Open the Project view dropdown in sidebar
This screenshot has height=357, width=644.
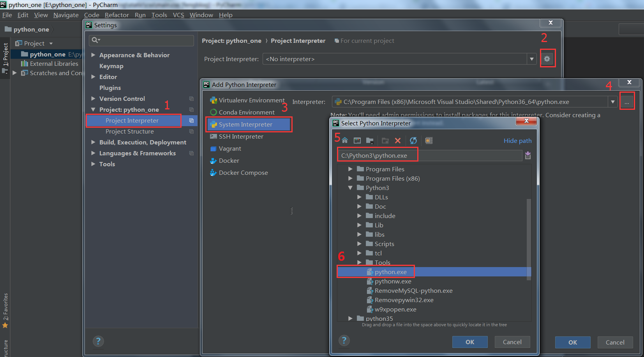(51, 44)
